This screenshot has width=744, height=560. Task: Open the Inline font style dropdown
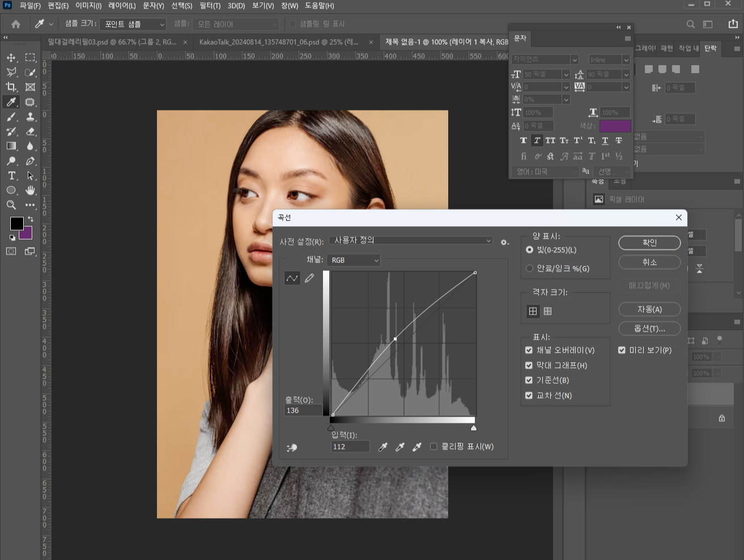click(609, 60)
